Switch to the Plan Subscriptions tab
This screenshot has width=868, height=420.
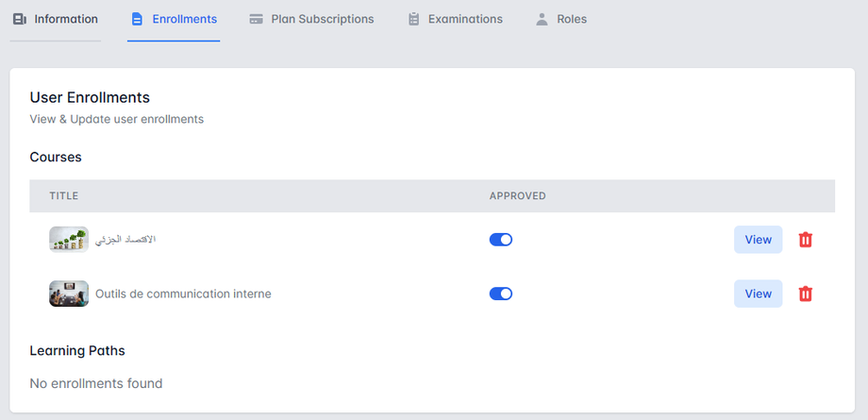tap(322, 19)
